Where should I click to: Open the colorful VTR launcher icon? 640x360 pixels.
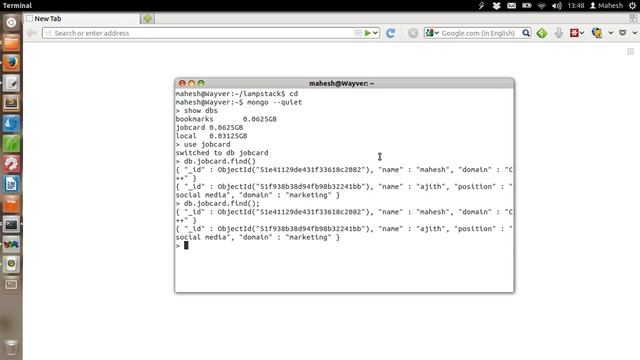pos(11,244)
